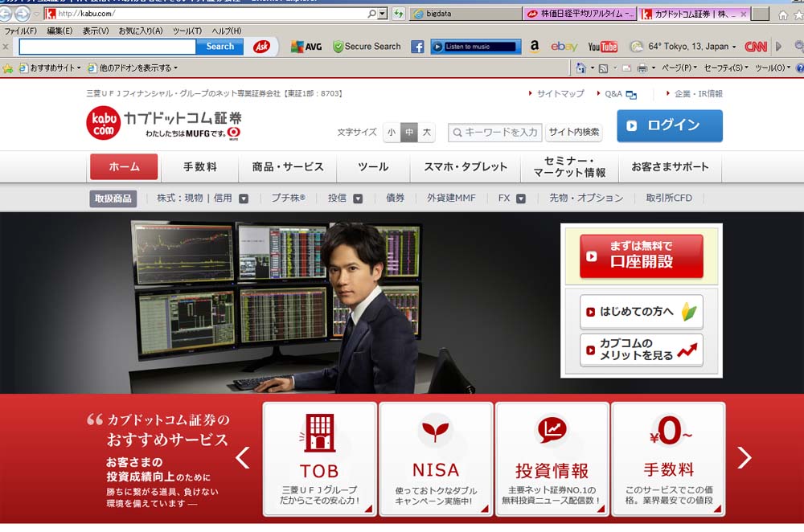804x532 pixels.
Task: Open the おすすめサイト dropdown
Action: tap(51, 68)
